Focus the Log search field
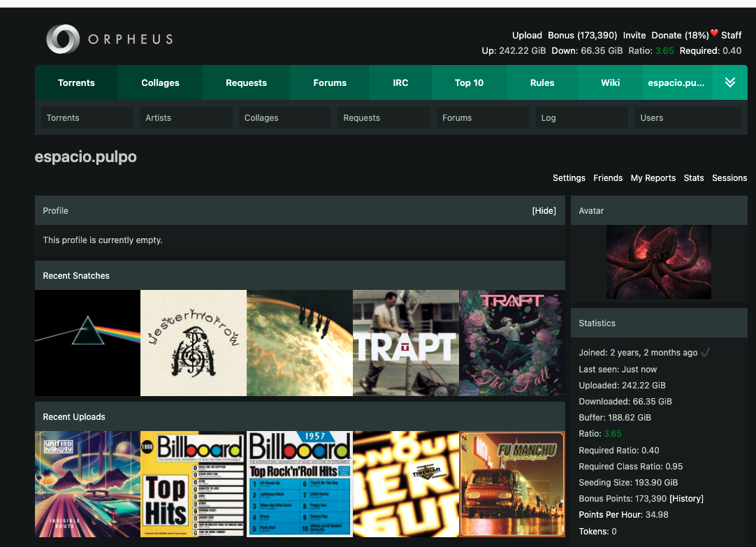756x547 pixels. pyautogui.click(x=582, y=117)
